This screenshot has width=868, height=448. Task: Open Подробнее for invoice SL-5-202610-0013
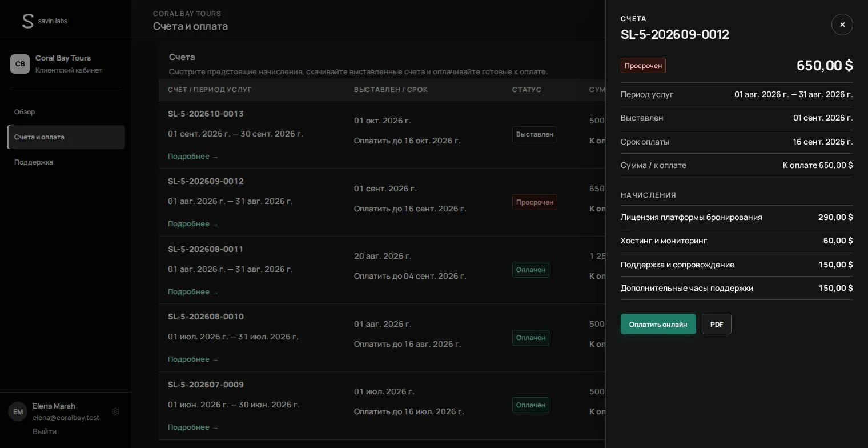click(193, 156)
